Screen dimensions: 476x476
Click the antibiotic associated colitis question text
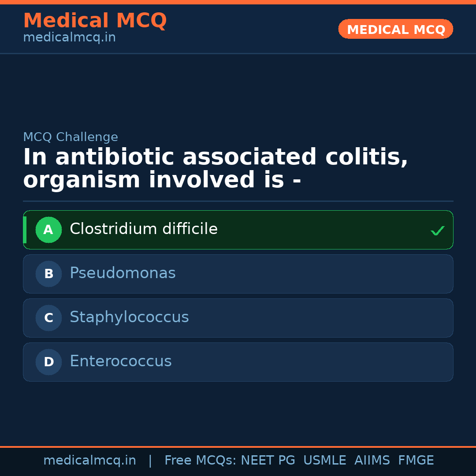(x=216, y=169)
